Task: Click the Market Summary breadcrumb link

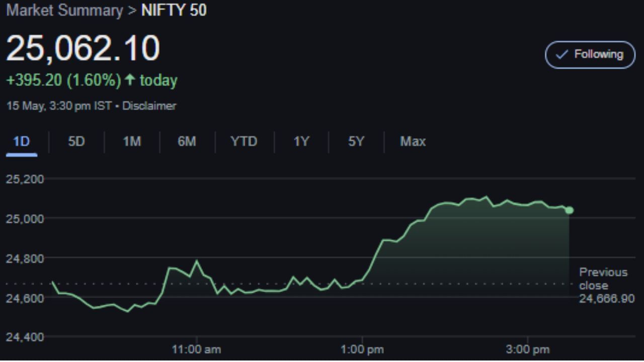Action: coord(64,11)
